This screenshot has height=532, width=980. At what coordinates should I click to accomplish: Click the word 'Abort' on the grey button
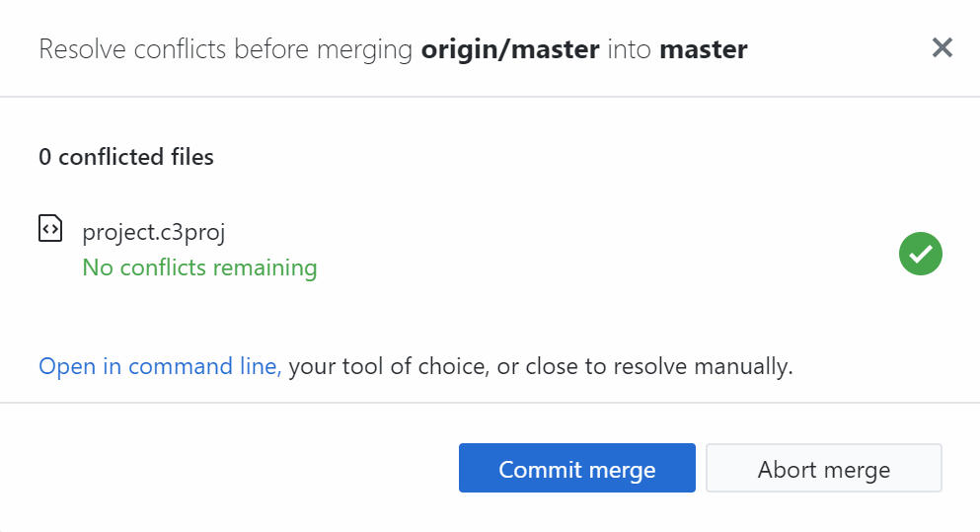[x=787, y=470]
